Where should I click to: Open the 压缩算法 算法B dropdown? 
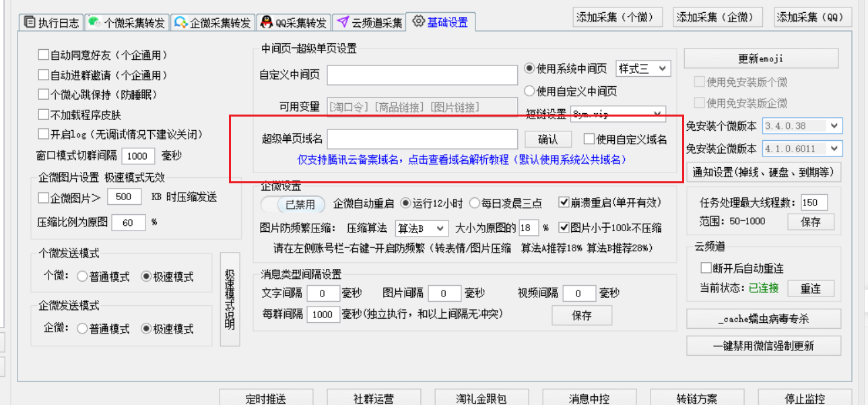(421, 228)
